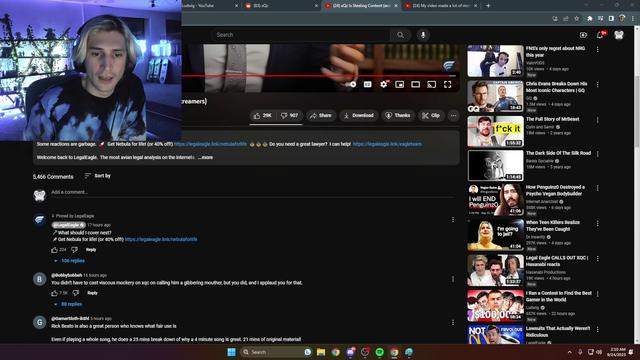The height and width of the screenshot is (360, 640).
Task: Open FNS's only regret about NRG thumbnail
Action: [x=495, y=61]
